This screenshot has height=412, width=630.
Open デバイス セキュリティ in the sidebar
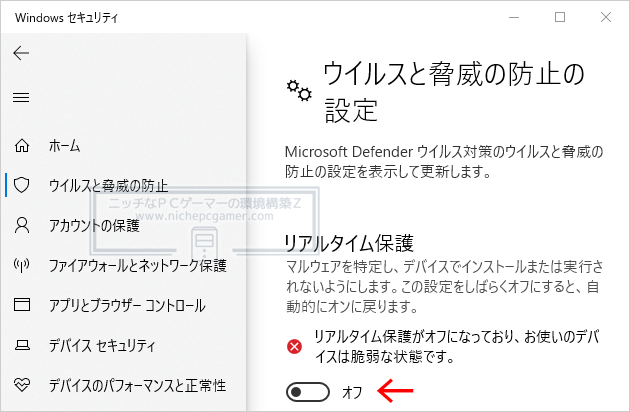click(102, 345)
